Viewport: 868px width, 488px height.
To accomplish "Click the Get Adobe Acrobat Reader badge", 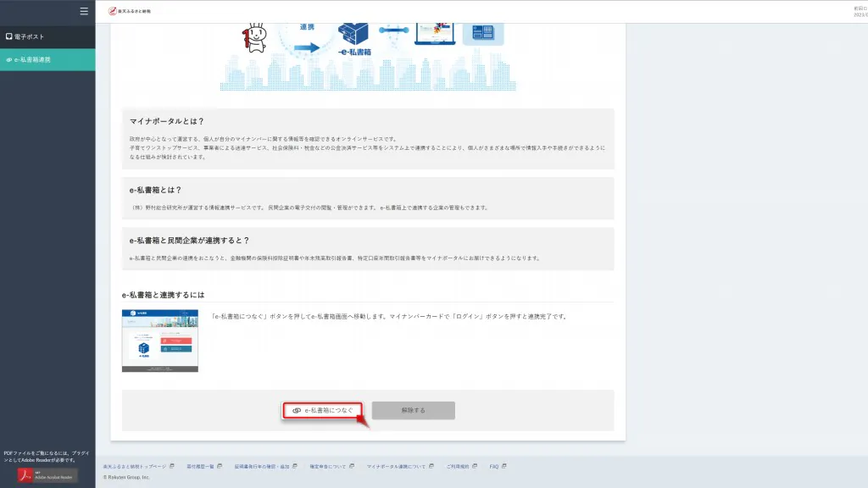I will [47, 475].
